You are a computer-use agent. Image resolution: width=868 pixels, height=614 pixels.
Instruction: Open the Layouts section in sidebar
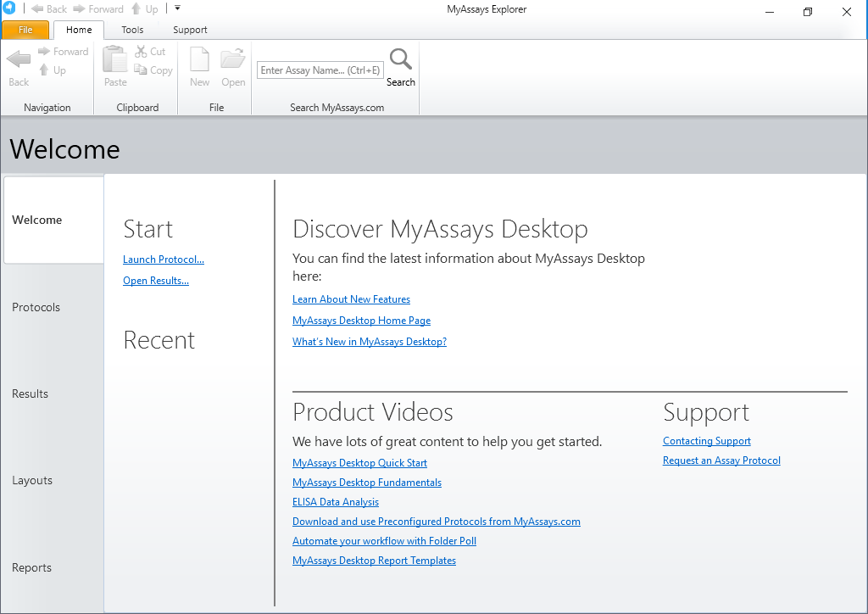32,480
